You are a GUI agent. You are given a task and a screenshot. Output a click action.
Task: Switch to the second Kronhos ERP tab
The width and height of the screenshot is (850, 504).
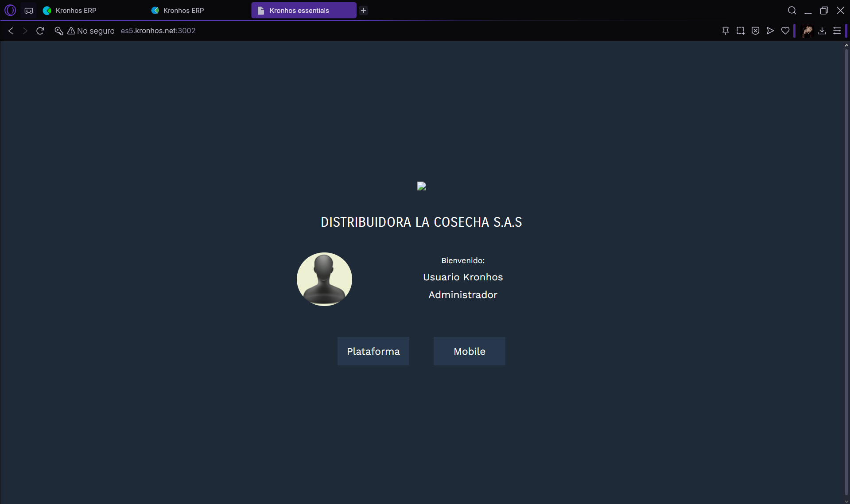(x=183, y=10)
